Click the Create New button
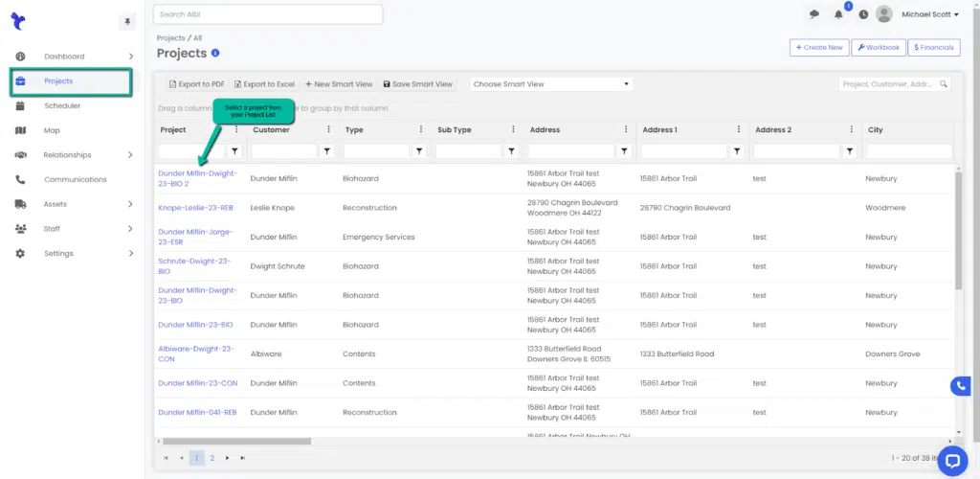Screen dimensions: 980x479 818,47
